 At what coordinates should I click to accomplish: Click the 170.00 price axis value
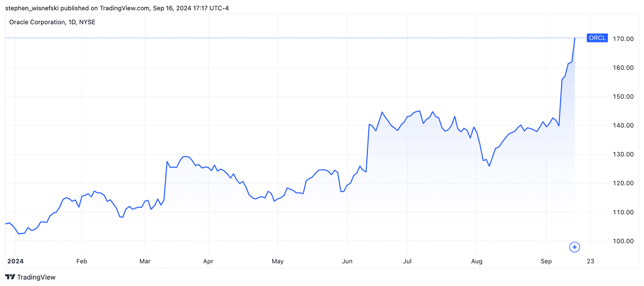(623, 39)
